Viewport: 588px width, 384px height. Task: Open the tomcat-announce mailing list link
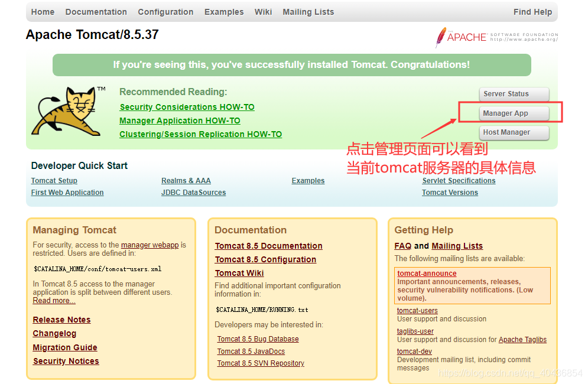click(x=427, y=274)
